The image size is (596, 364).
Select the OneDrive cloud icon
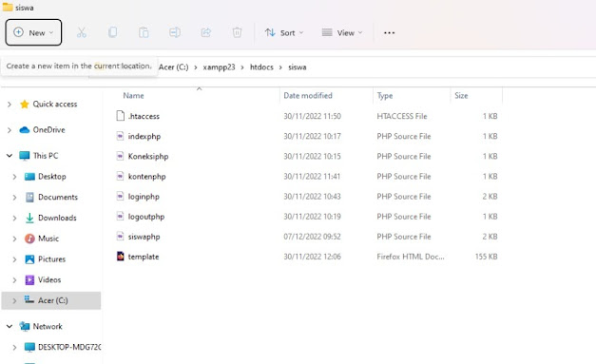pyautogui.click(x=25, y=130)
